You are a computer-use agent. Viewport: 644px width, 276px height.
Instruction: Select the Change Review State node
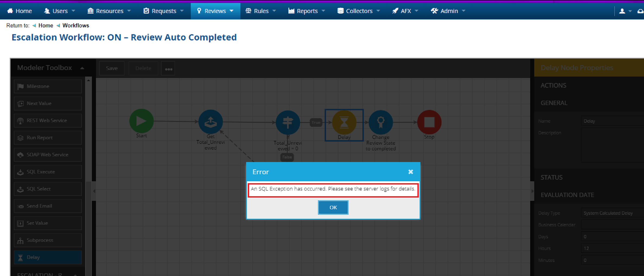381,122
